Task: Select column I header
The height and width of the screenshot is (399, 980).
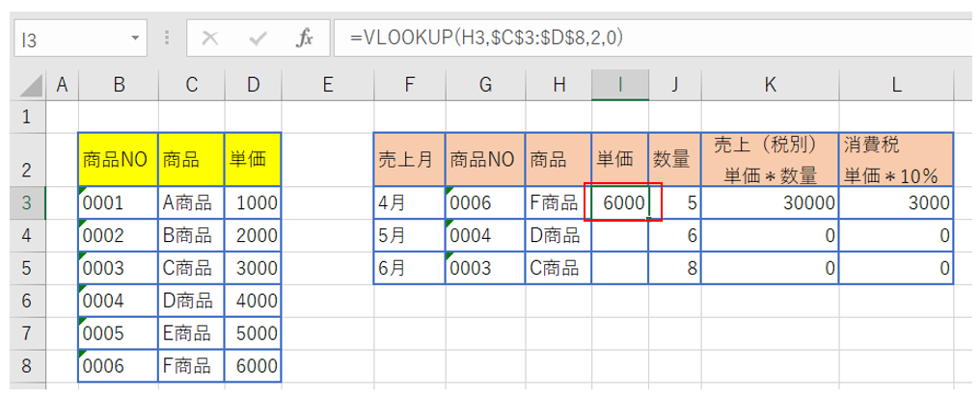Action: (618, 85)
